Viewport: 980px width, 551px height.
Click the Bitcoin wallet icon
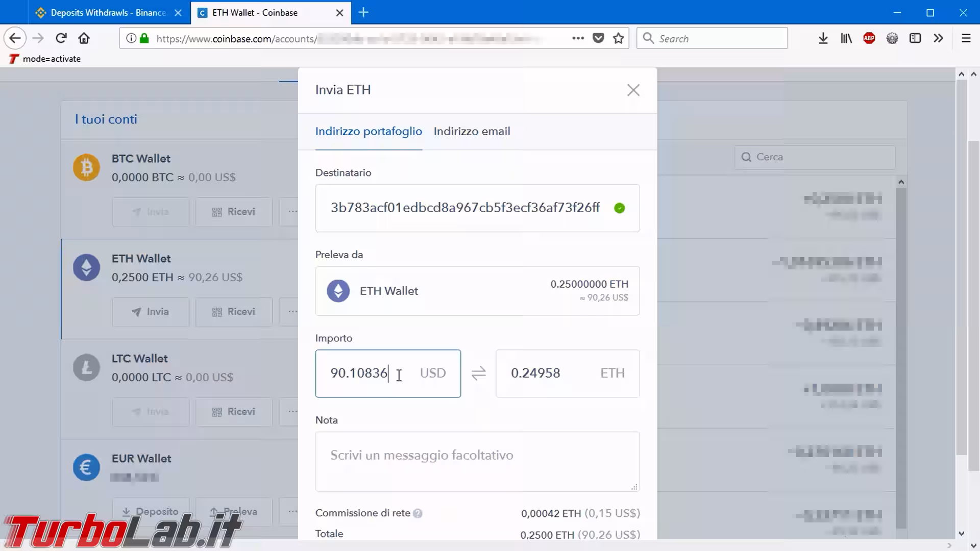86,167
